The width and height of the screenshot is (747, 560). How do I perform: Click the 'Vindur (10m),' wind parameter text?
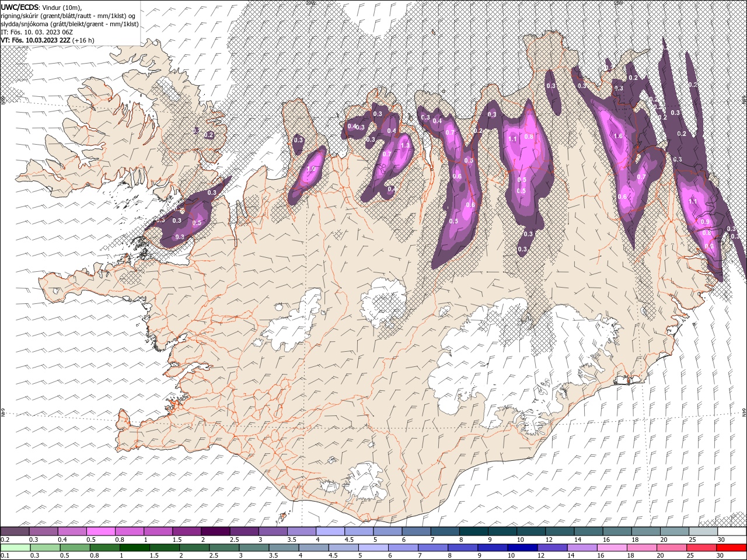click(x=62, y=7)
